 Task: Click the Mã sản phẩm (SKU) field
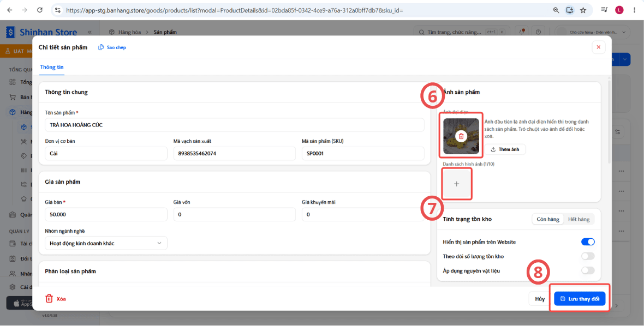[x=363, y=153]
